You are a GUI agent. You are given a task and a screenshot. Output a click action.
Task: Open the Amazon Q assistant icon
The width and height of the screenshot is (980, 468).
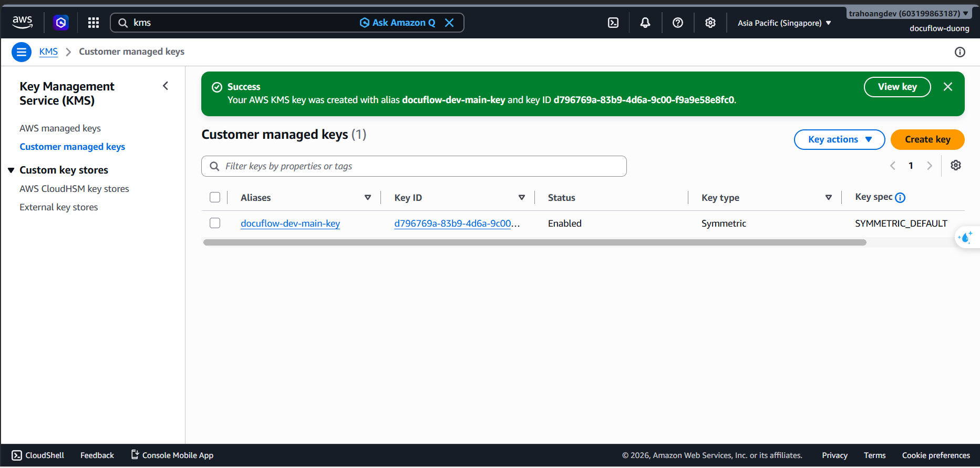61,23
